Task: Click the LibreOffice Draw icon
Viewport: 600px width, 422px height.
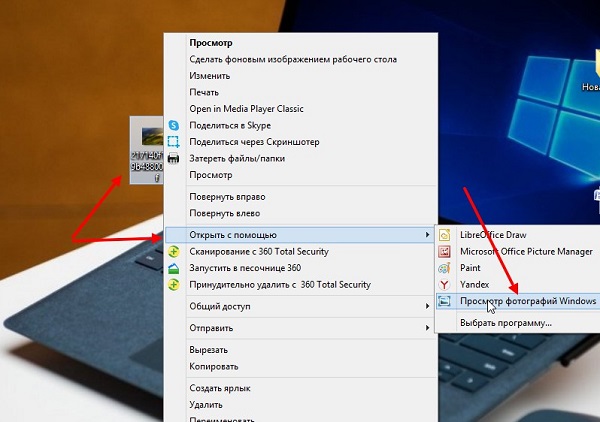Action: click(444, 235)
